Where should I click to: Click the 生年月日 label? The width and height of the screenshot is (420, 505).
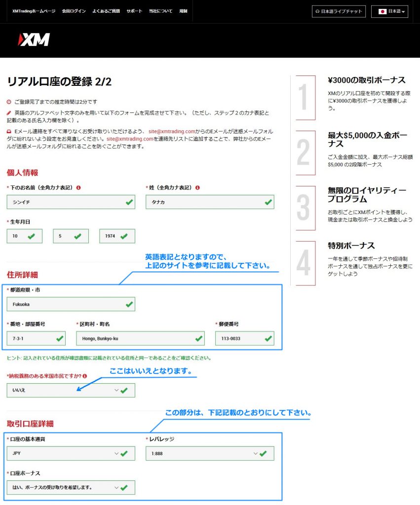[x=20, y=222]
